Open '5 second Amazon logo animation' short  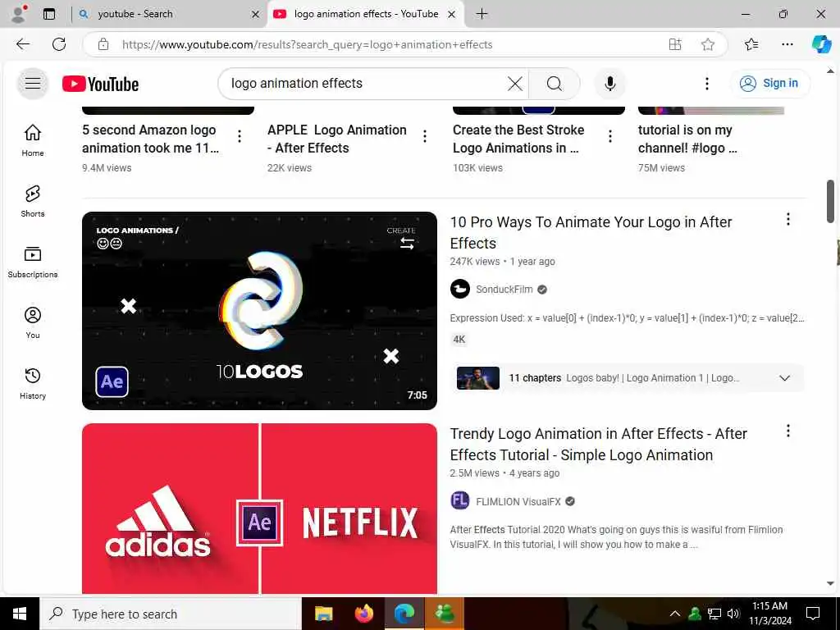(x=151, y=139)
